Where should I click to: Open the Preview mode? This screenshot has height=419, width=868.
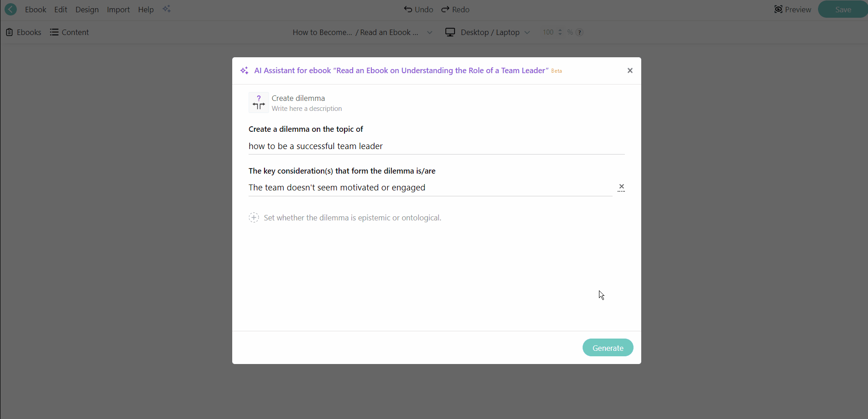(x=793, y=10)
